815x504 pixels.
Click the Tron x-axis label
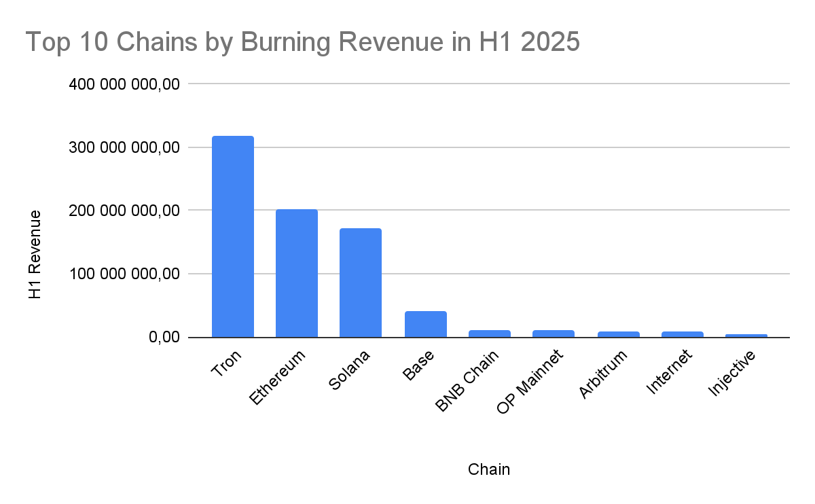227,364
